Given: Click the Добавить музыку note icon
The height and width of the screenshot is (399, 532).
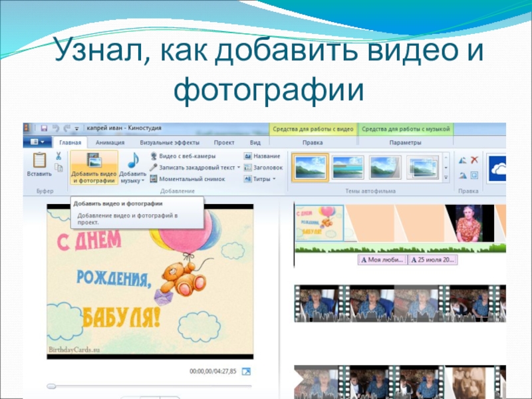Looking at the screenshot, I should click(x=133, y=160).
